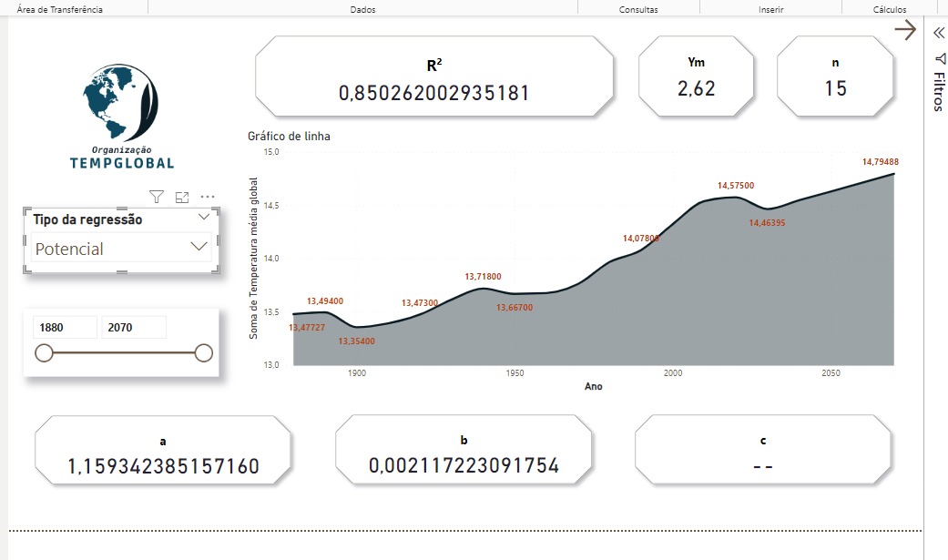Click the filter icon above the regression slicer
Screen dimensions: 948x560
[156, 197]
